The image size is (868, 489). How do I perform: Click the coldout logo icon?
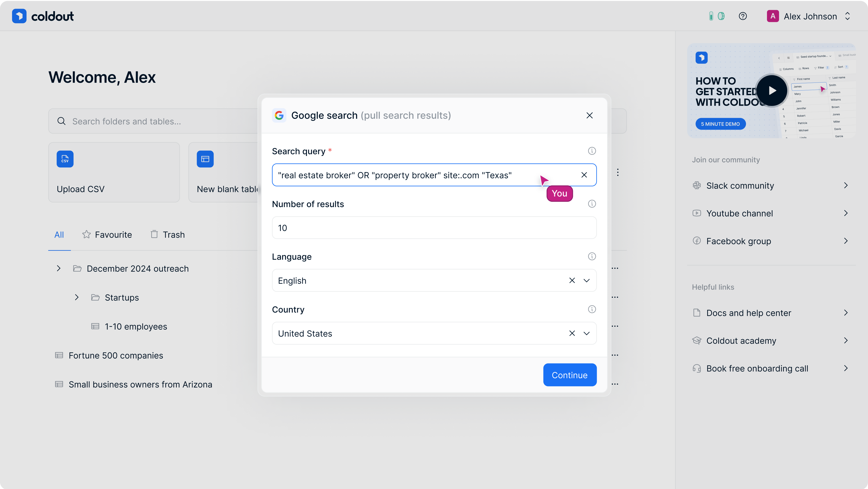point(19,16)
